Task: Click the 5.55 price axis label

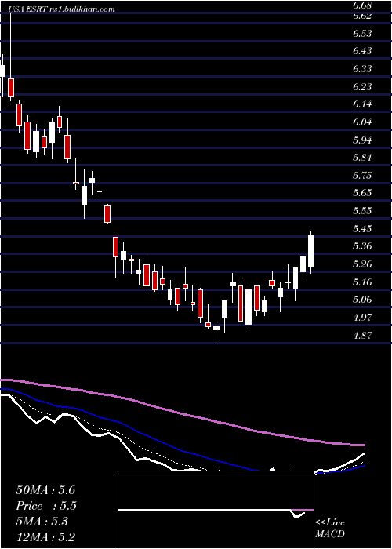Action: [x=362, y=210]
